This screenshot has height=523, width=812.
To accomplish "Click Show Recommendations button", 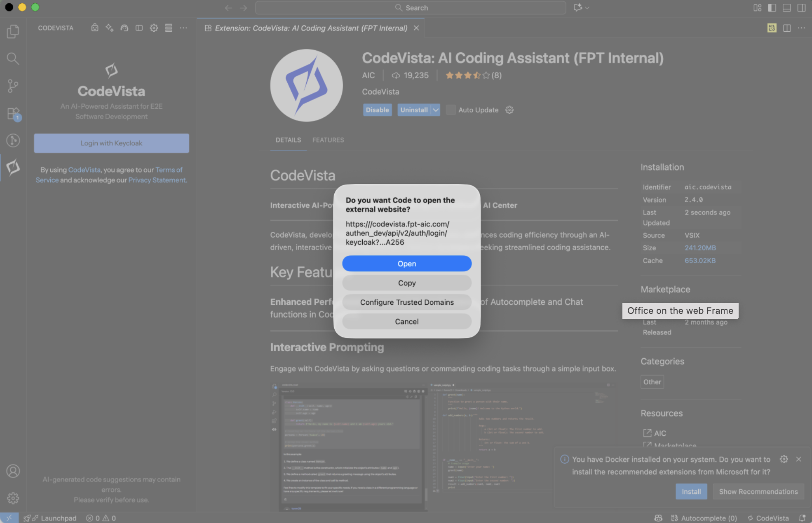I will 758,492.
